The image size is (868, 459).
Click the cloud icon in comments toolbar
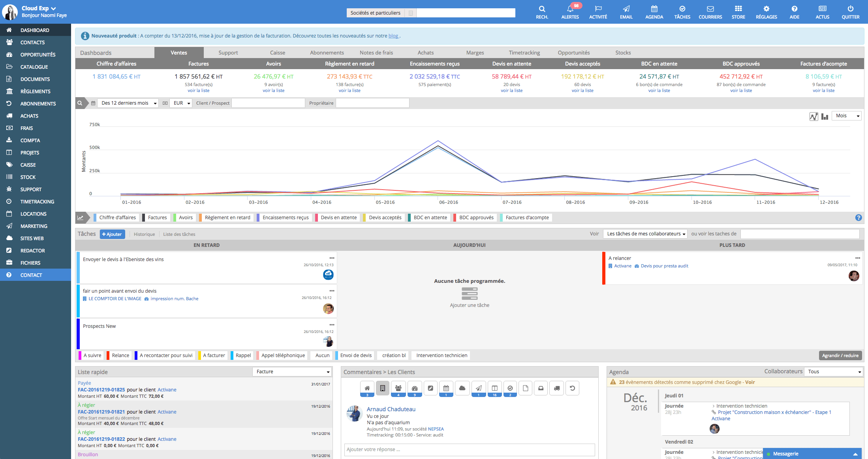462,388
